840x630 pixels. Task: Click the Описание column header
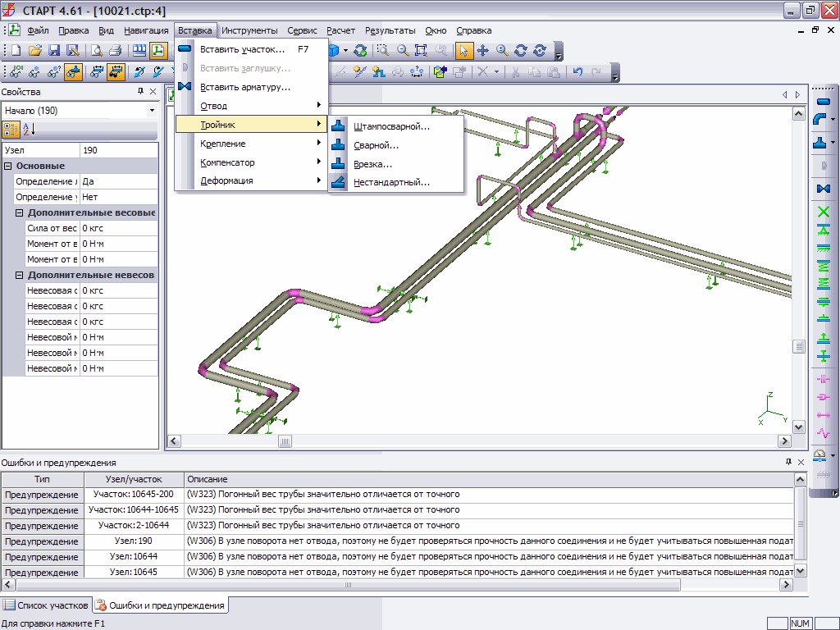(207, 479)
